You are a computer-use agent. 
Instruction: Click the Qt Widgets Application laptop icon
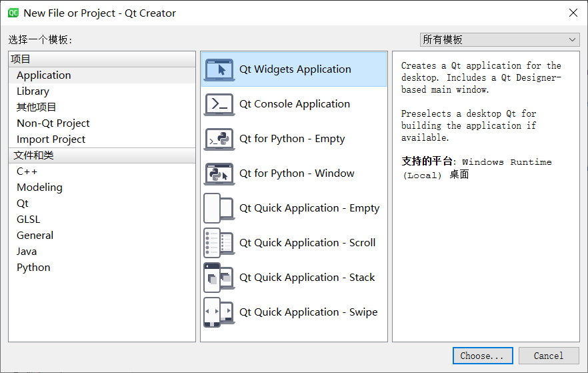pyautogui.click(x=219, y=69)
